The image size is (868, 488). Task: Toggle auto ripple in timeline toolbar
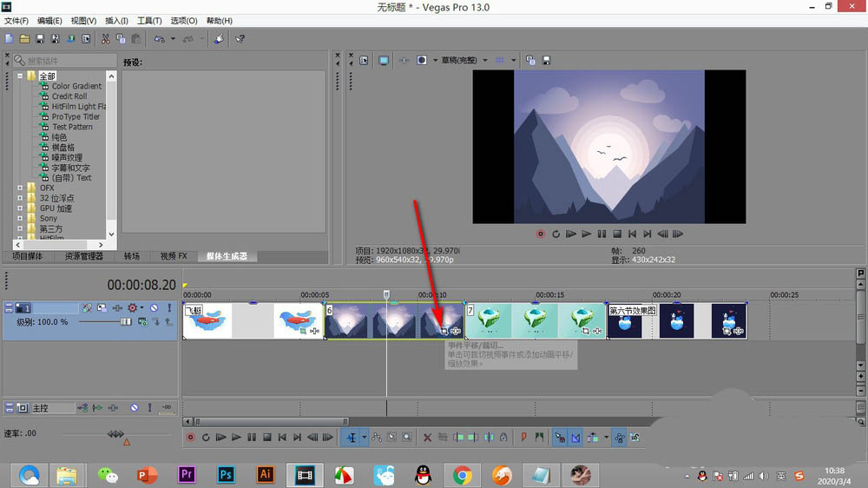[x=592, y=438]
